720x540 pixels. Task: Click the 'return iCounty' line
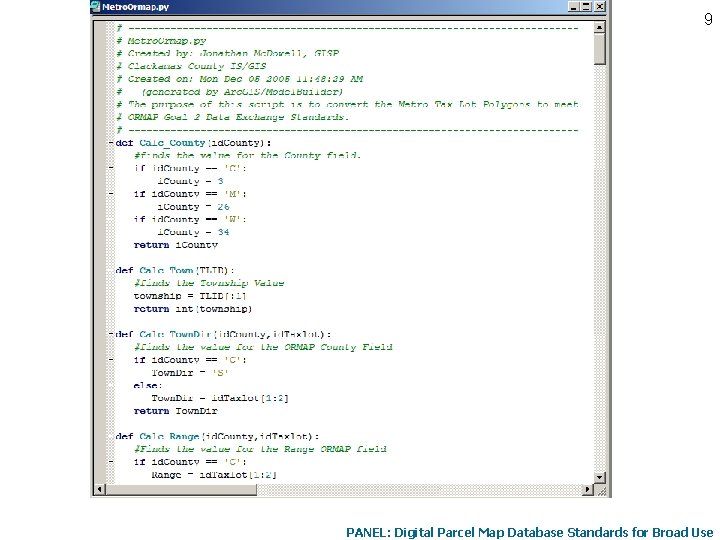(x=175, y=245)
